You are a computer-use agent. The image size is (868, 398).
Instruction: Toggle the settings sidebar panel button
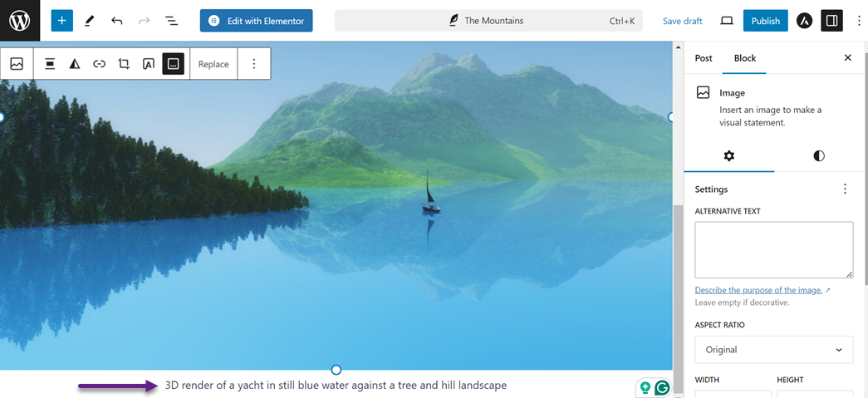coord(831,21)
